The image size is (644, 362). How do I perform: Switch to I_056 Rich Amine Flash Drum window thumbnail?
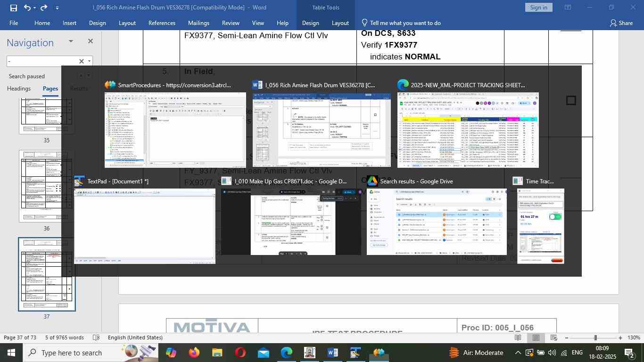(x=322, y=130)
